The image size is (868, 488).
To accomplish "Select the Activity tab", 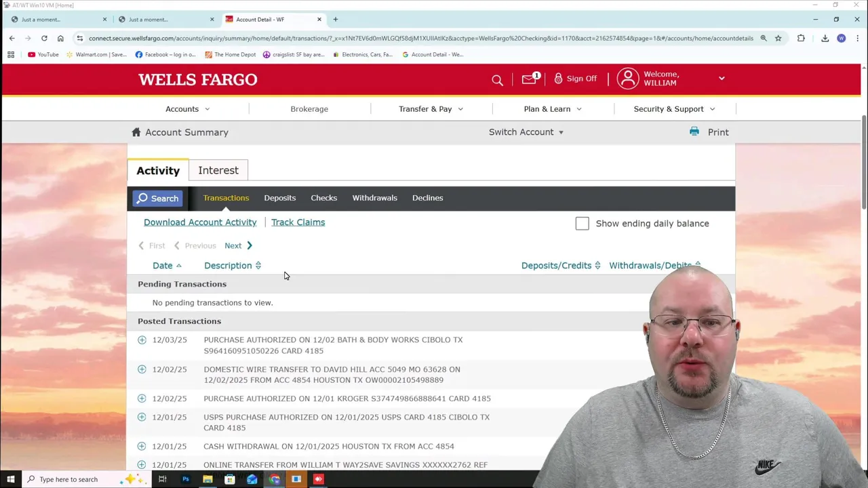I will coord(158,170).
